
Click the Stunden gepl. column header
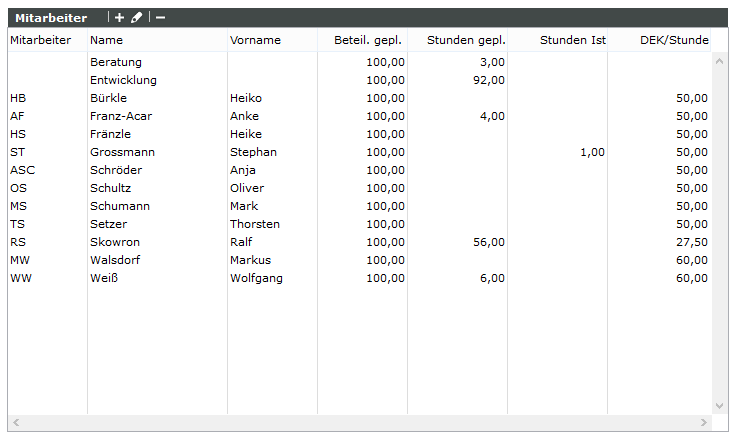pos(466,40)
